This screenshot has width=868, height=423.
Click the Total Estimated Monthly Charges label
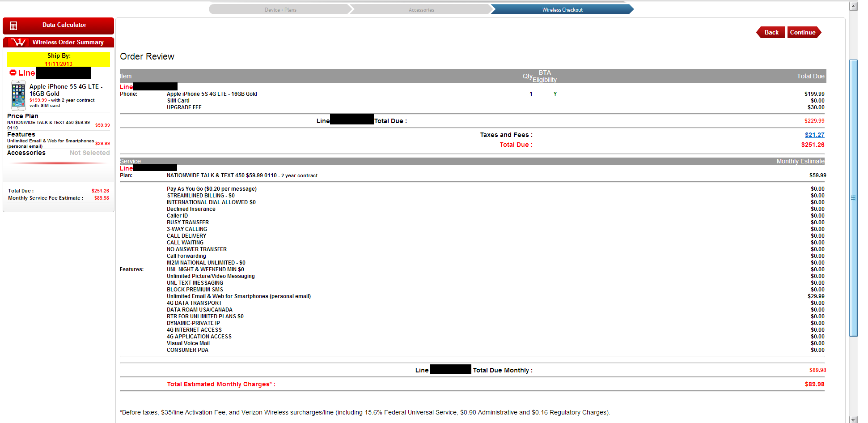(221, 384)
